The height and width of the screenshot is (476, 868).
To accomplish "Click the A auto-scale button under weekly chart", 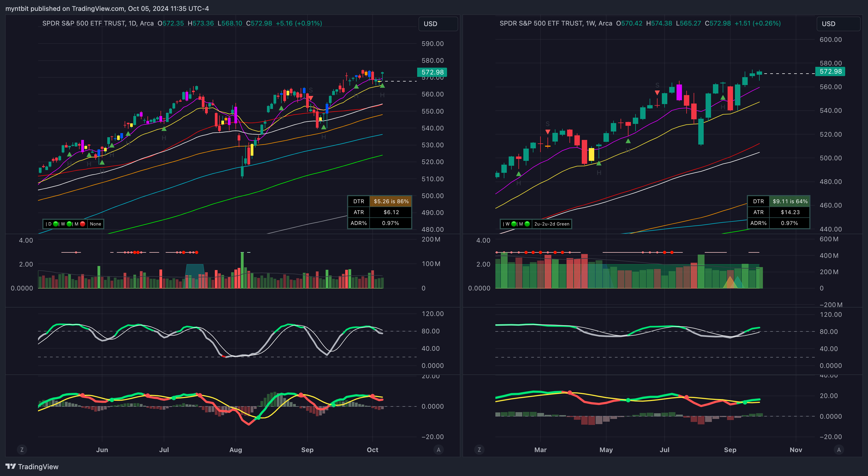I will click(839, 450).
